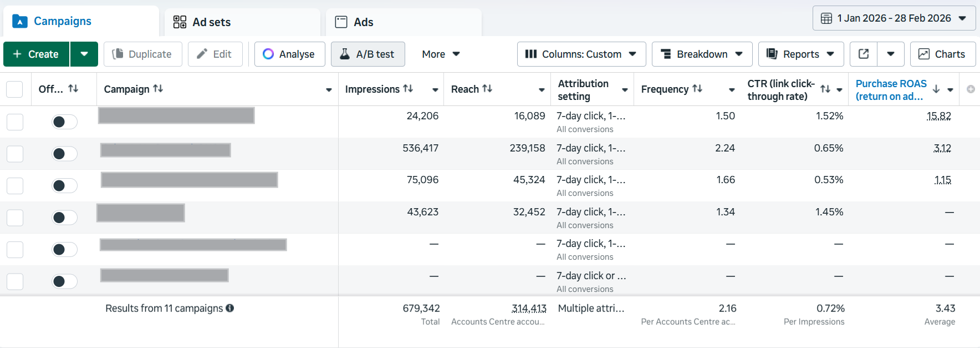Click the export share icon button
Image resolution: width=980 pixels, height=348 pixels.
[x=864, y=54]
